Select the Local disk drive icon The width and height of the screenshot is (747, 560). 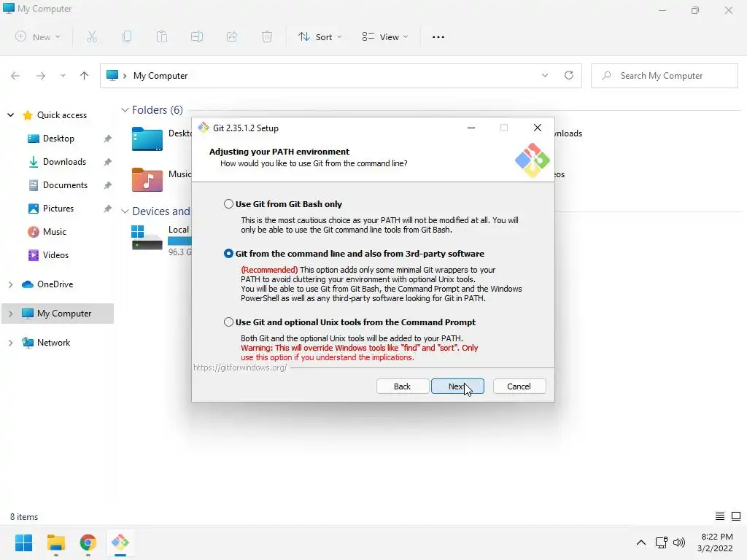click(147, 238)
